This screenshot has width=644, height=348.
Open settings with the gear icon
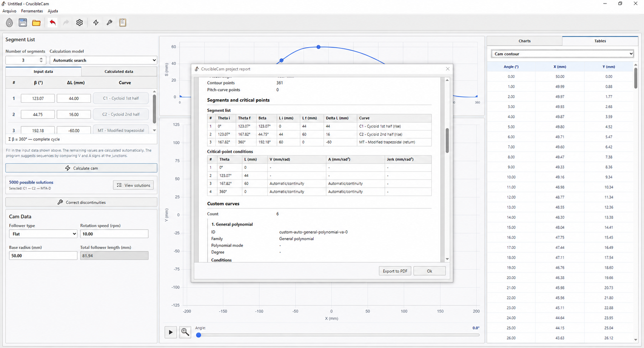click(x=79, y=23)
